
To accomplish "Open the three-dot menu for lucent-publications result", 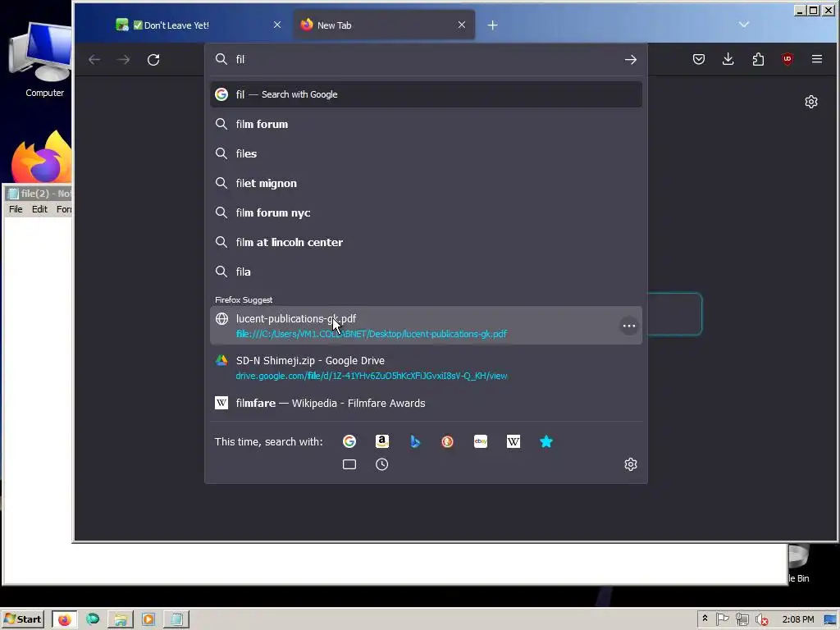I will (629, 326).
